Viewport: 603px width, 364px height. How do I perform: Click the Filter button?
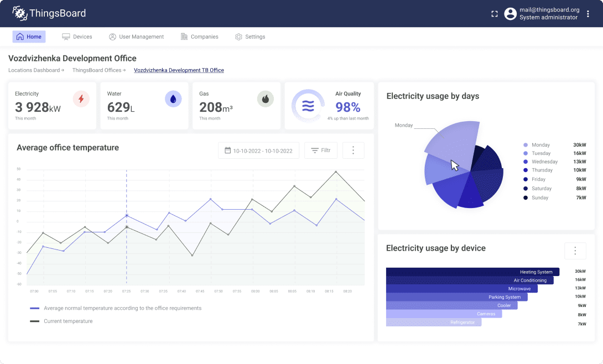321,150
